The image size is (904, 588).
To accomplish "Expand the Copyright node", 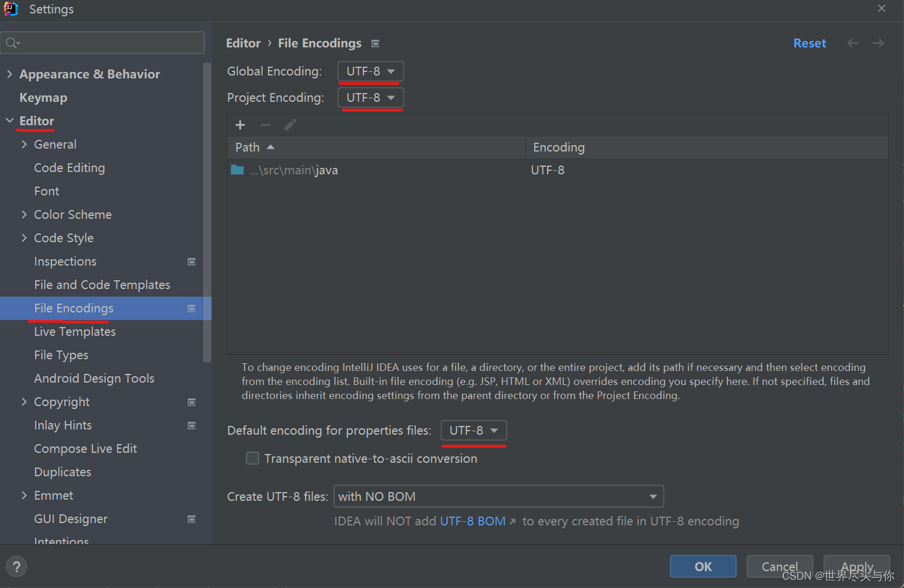I will (x=24, y=401).
